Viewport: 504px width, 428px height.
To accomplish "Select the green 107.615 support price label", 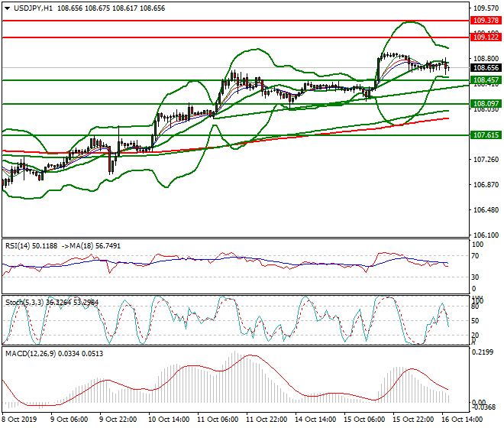I will pyautogui.click(x=486, y=135).
